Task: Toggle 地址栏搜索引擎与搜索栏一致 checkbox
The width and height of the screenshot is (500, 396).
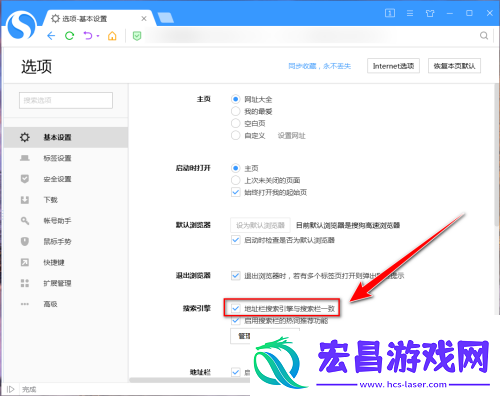Action: coord(235,309)
